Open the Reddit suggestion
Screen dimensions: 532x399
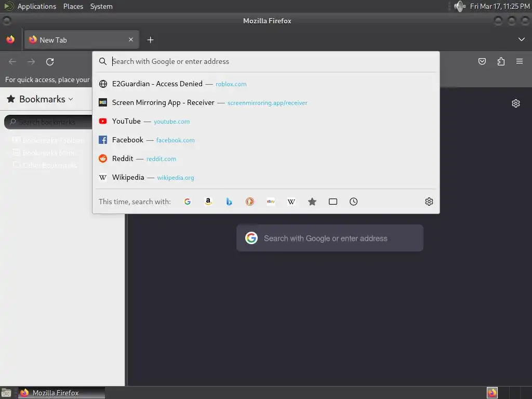[x=265, y=158]
